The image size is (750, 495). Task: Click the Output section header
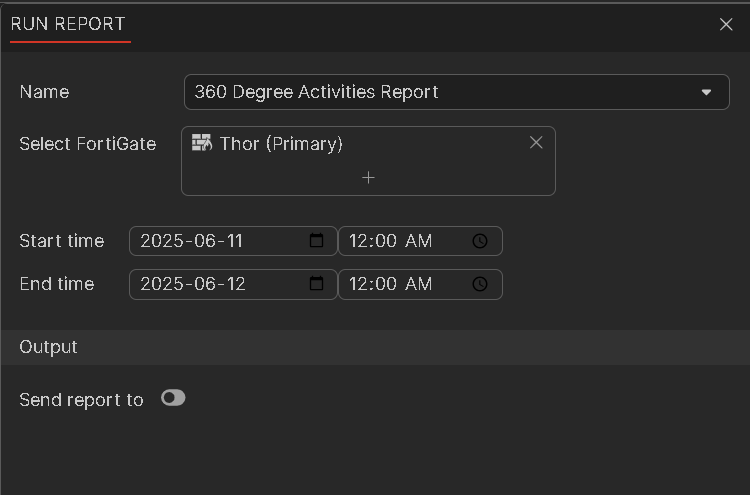(49, 347)
